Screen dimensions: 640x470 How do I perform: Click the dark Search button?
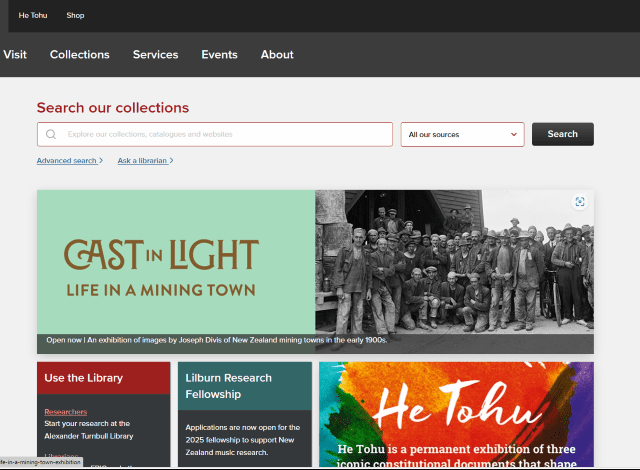[562, 134]
